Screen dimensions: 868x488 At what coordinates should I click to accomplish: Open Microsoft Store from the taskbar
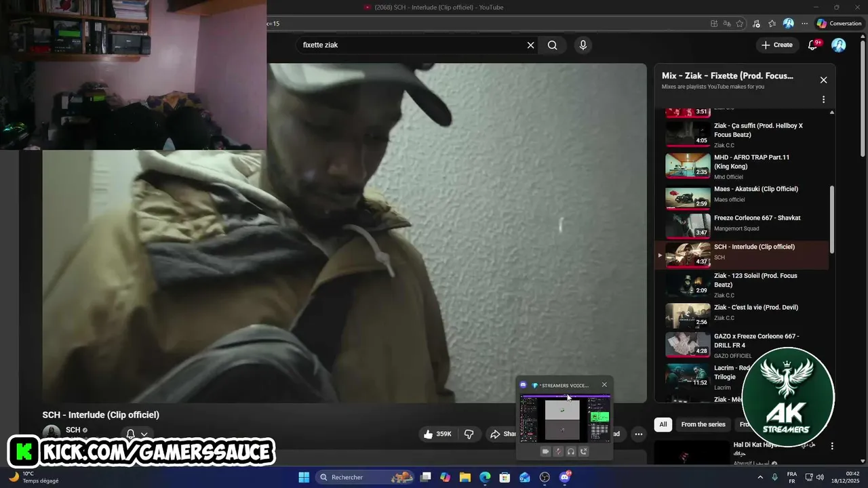tap(505, 477)
